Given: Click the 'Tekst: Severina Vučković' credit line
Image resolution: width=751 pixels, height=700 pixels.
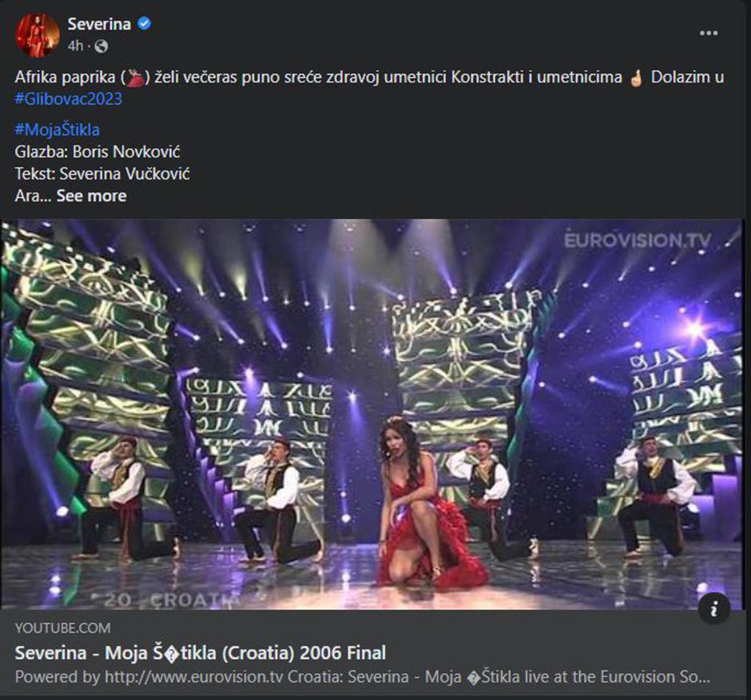Looking at the screenshot, I should (x=102, y=174).
